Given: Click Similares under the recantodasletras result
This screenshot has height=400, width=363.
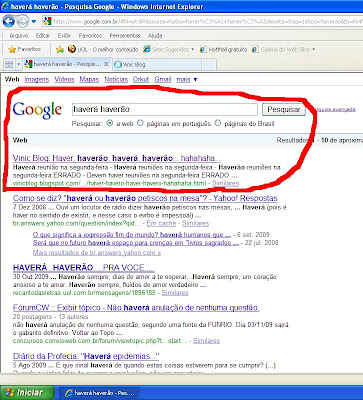Looking at the screenshot, I should coord(175,293).
